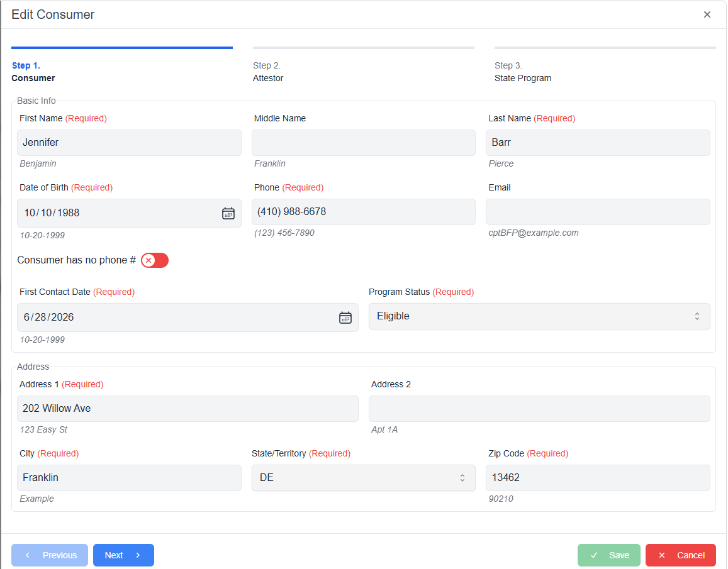Click the First Name field
The image size is (728, 569).
tap(129, 143)
